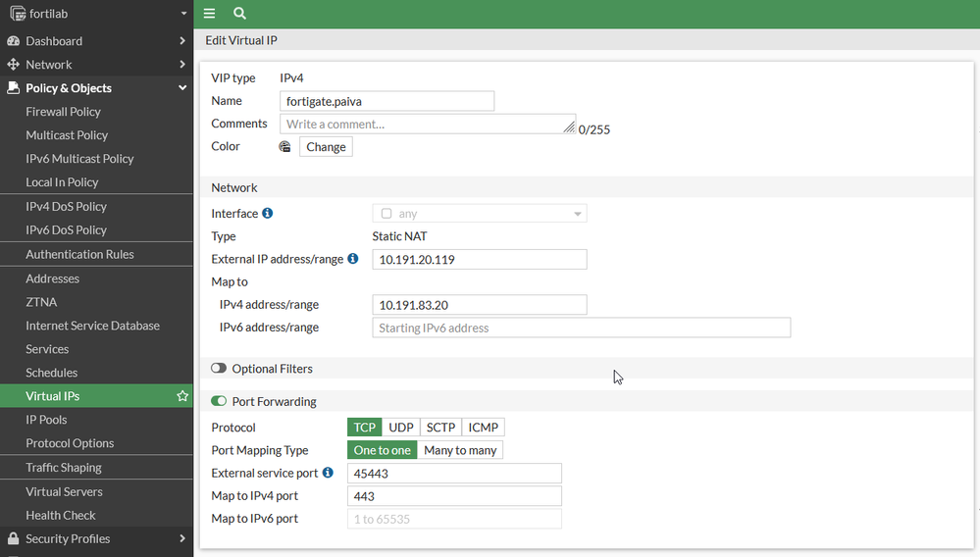Choose One to one port mapping
The image size is (980, 557).
pos(382,450)
